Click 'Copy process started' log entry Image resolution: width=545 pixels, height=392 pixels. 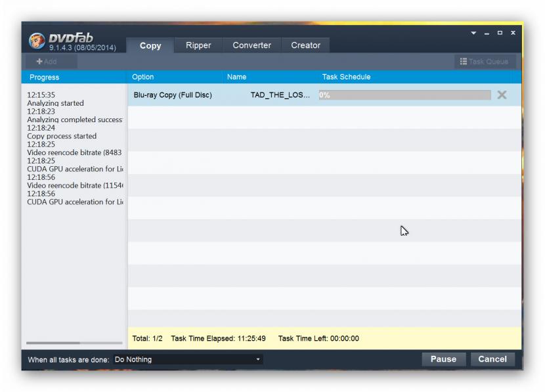[62, 136]
